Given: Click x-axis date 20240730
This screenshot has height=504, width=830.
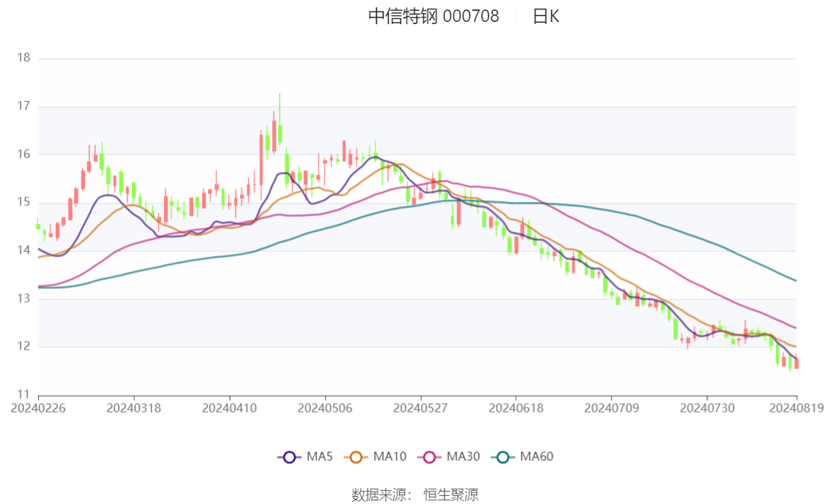Looking at the screenshot, I should tap(707, 408).
